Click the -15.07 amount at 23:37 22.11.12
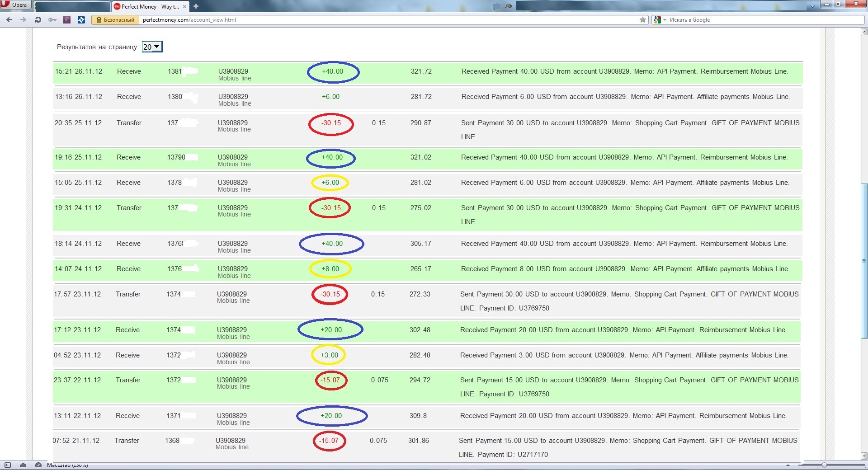868x470 pixels. 330,380
